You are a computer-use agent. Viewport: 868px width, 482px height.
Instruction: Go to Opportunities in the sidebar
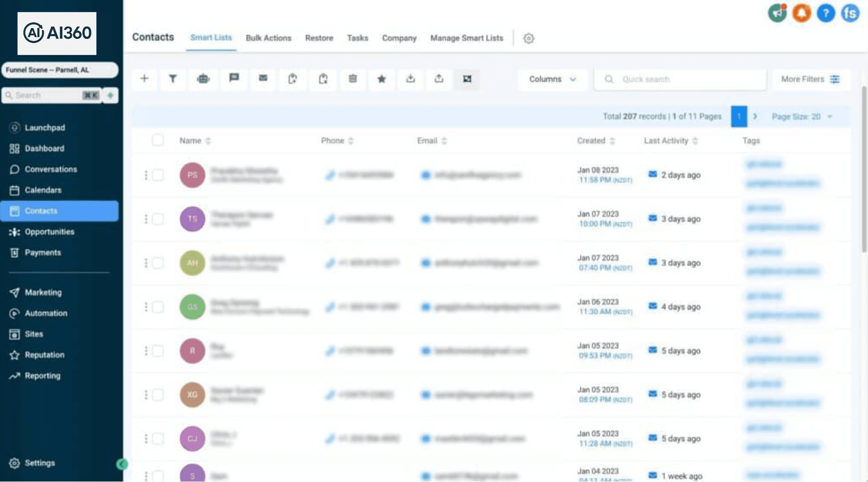pos(49,232)
